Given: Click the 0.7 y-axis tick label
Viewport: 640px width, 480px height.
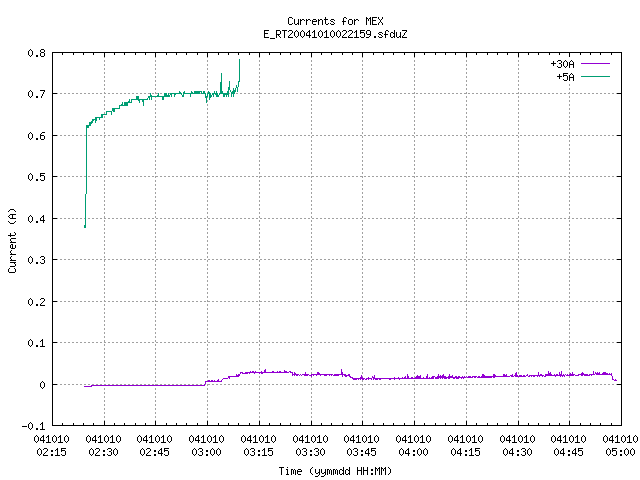Looking at the screenshot, I should [x=36, y=94].
